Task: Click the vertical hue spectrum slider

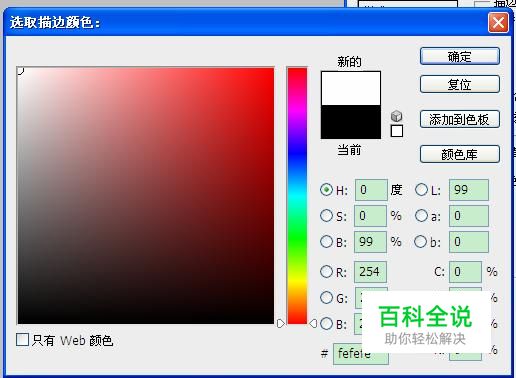Action: [297, 196]
